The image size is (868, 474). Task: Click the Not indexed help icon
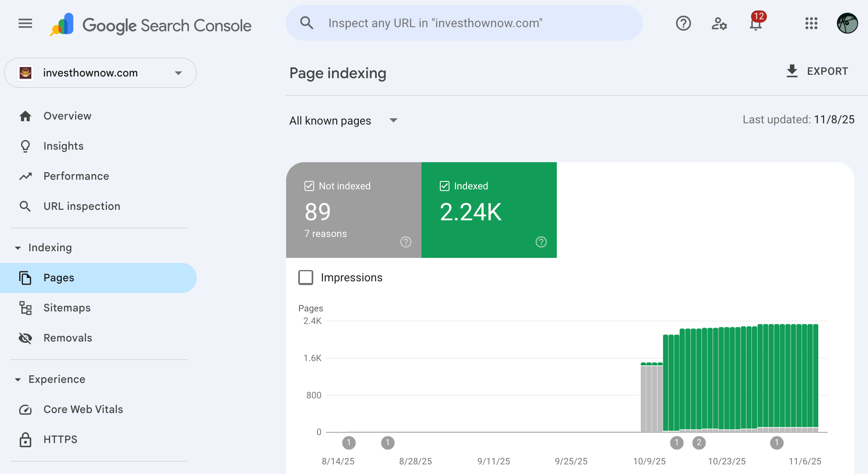click(x=406, y=242)
